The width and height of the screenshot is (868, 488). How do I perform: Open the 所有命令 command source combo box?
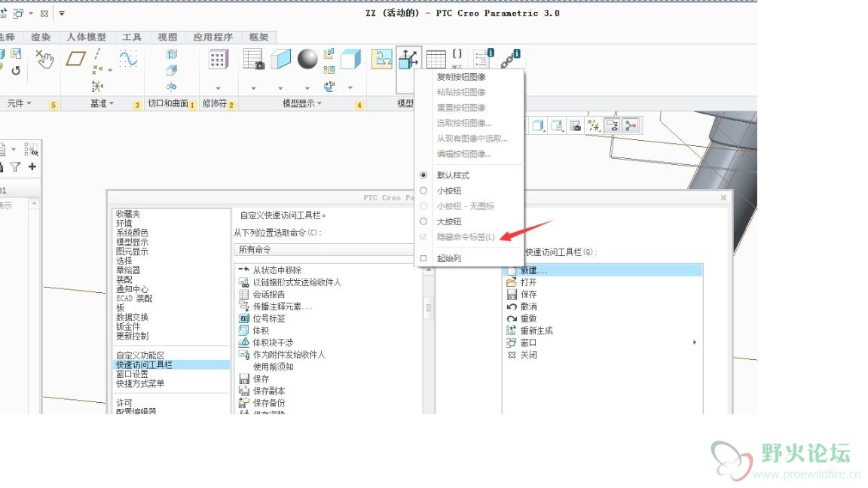click(324, 249)
